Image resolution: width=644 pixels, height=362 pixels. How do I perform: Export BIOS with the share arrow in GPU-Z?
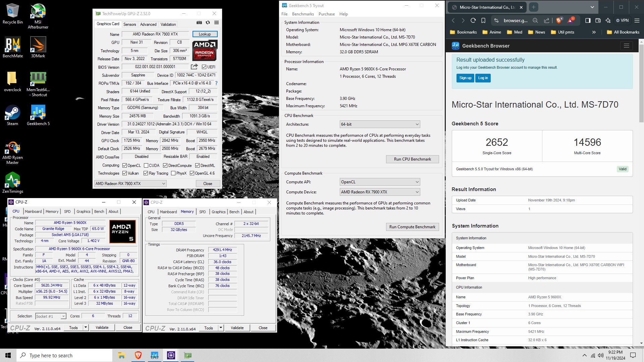(x=194, y=67)
